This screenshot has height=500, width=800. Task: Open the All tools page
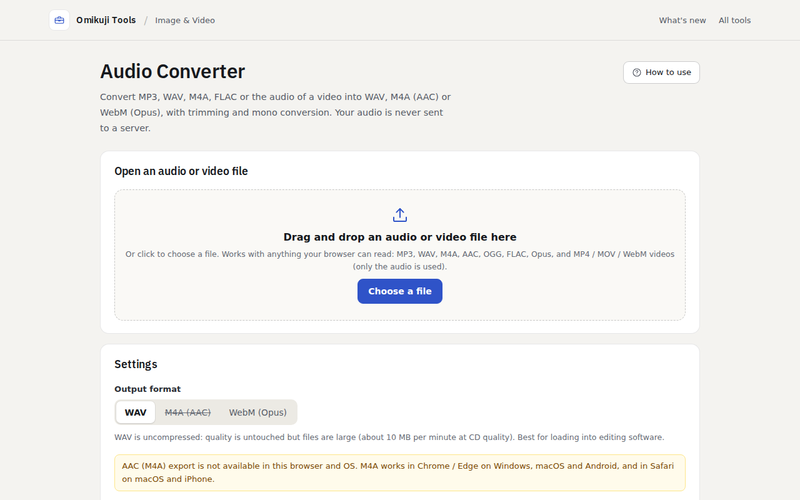point(734,20)
